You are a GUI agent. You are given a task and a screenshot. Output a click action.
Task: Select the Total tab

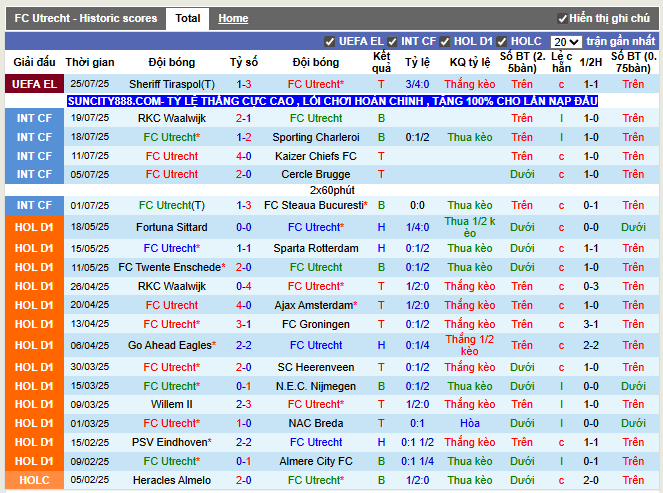tap(188, 19)
